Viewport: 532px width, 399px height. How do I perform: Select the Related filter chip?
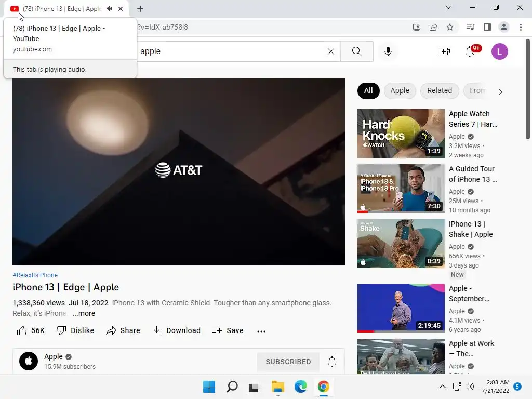click(x=440, y=90)
